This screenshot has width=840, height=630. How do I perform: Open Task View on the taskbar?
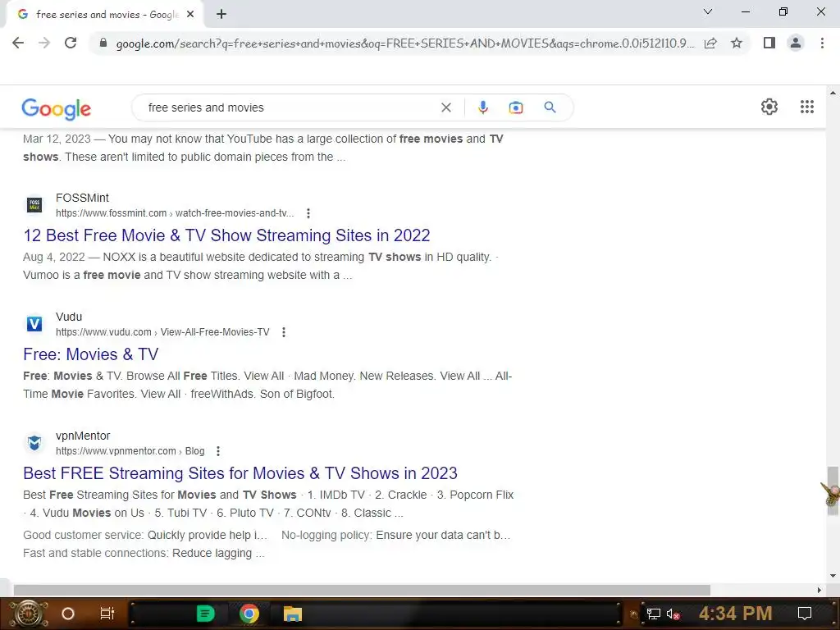point(107,614)
